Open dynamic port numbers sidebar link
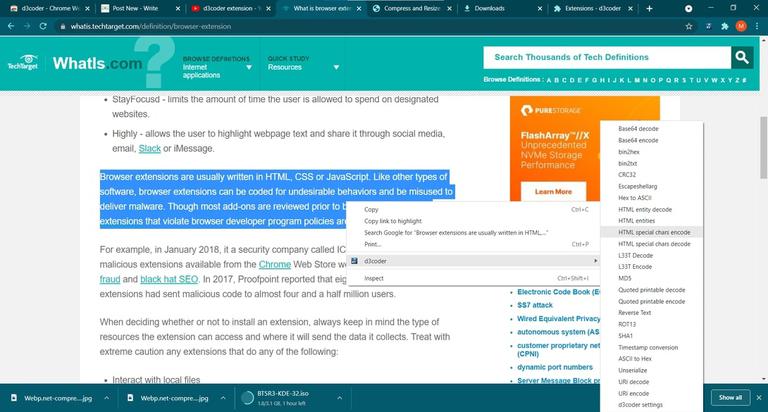Viewport: 768px width, 412px height. click(554, 367)
